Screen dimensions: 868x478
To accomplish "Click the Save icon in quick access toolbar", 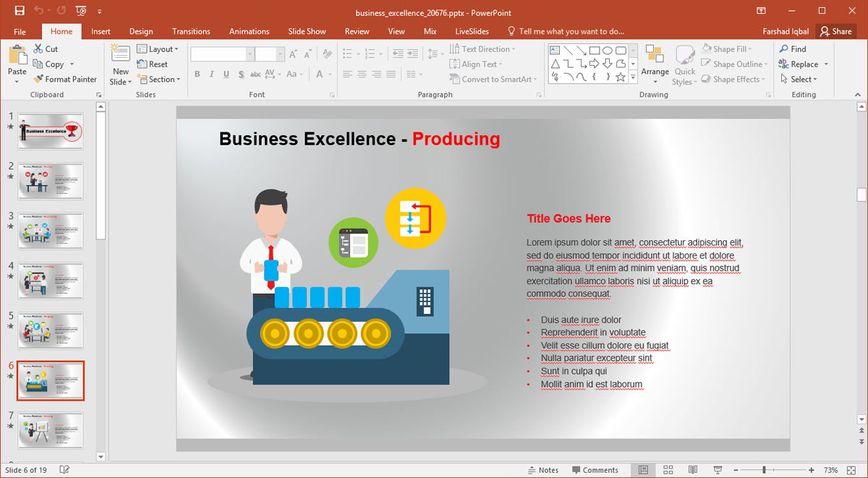I will point(20,11).
